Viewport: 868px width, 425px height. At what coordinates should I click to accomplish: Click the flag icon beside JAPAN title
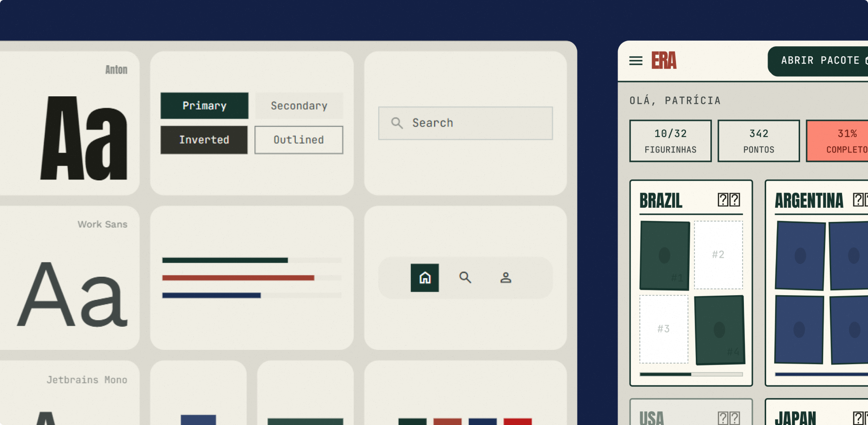(x=860, y=418)
